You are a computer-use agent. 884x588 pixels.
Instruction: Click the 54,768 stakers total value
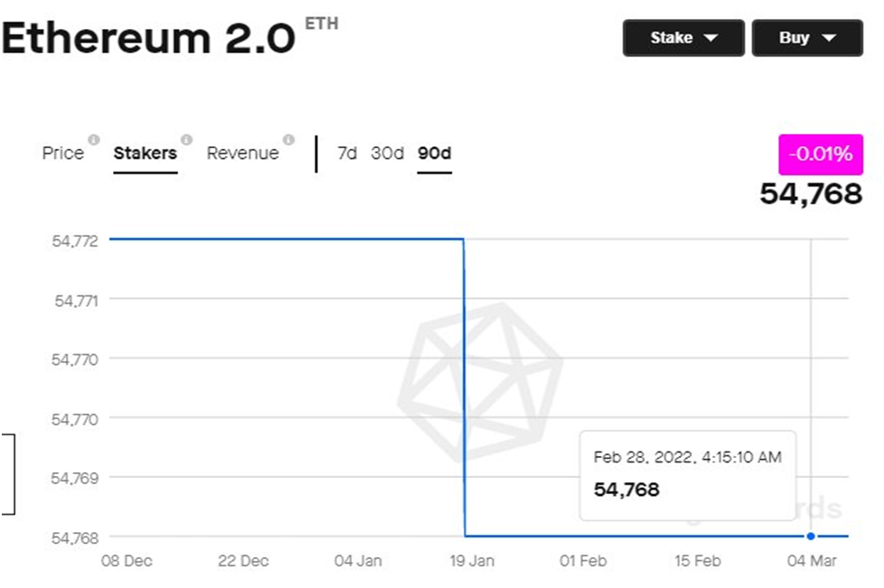pyautogui.click(x=810, y=192)
